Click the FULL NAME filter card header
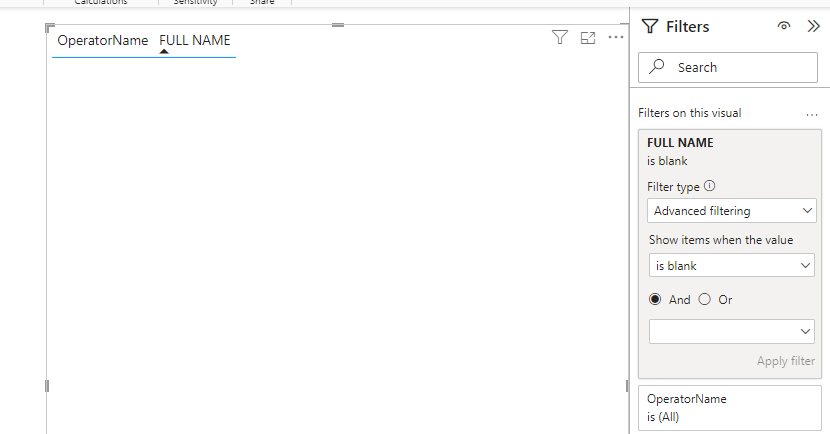 click(680, 143)
